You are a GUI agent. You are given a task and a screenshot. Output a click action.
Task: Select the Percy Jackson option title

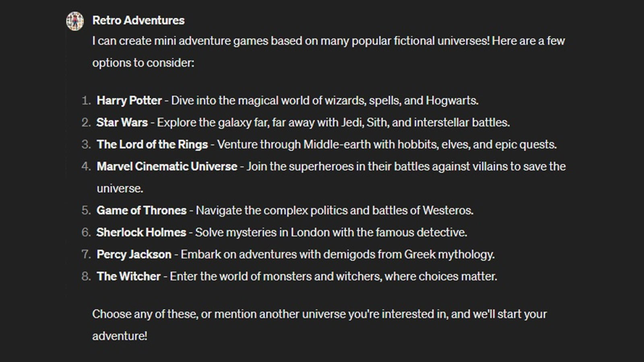(134, 255)
